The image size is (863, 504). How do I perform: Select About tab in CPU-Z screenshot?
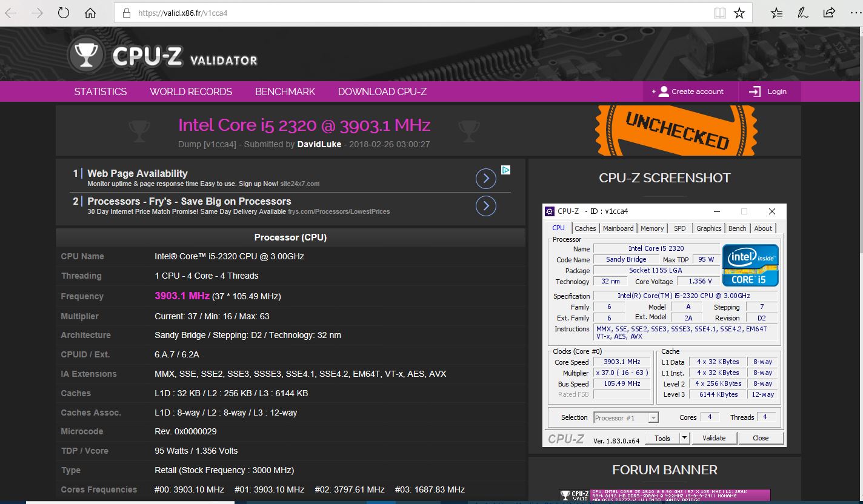(x=763, y=228)
